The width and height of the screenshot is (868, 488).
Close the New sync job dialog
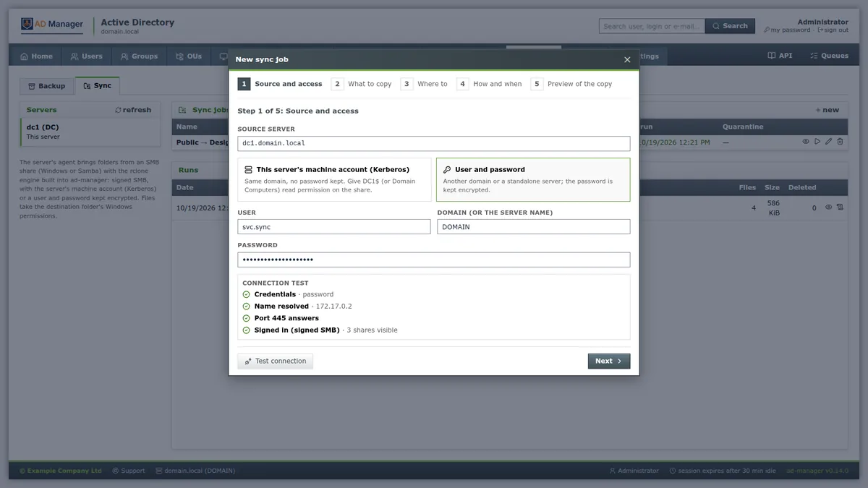627,59
